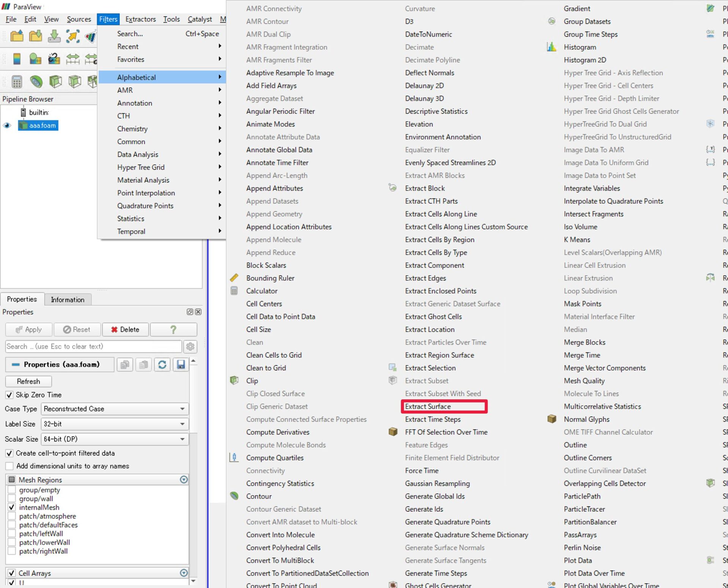This screenshot has width=728, height=588.
Task: Click the Contour filter toolbar icon
Action: click(x=36, y=81)
